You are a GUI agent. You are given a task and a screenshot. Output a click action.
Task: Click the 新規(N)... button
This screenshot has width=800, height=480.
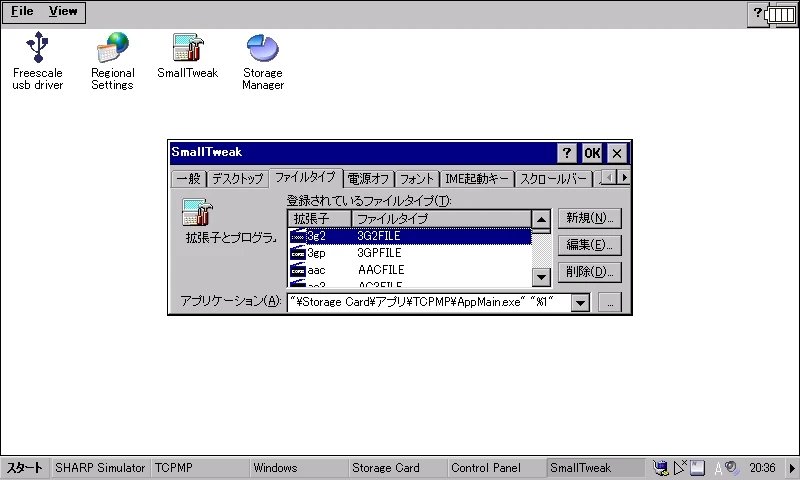pos(590,218)
